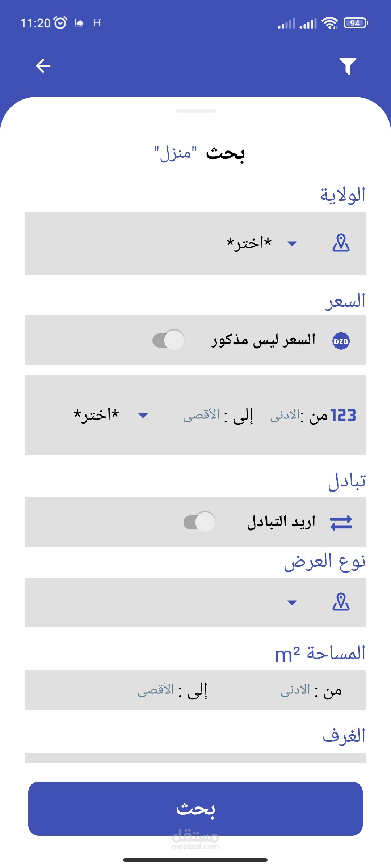
Task: Tap the back arrow icon
Action: pos(43,66)
